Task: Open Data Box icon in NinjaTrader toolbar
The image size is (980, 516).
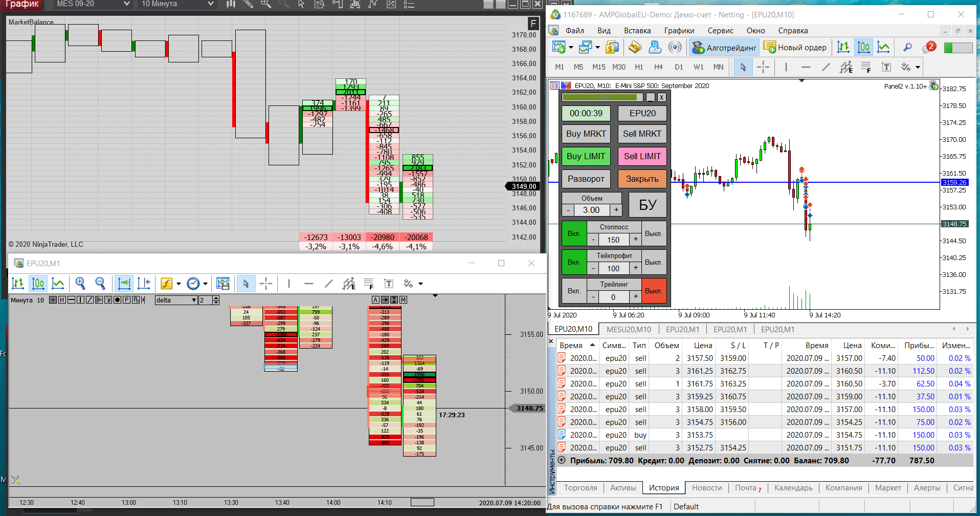Action: 320,4
